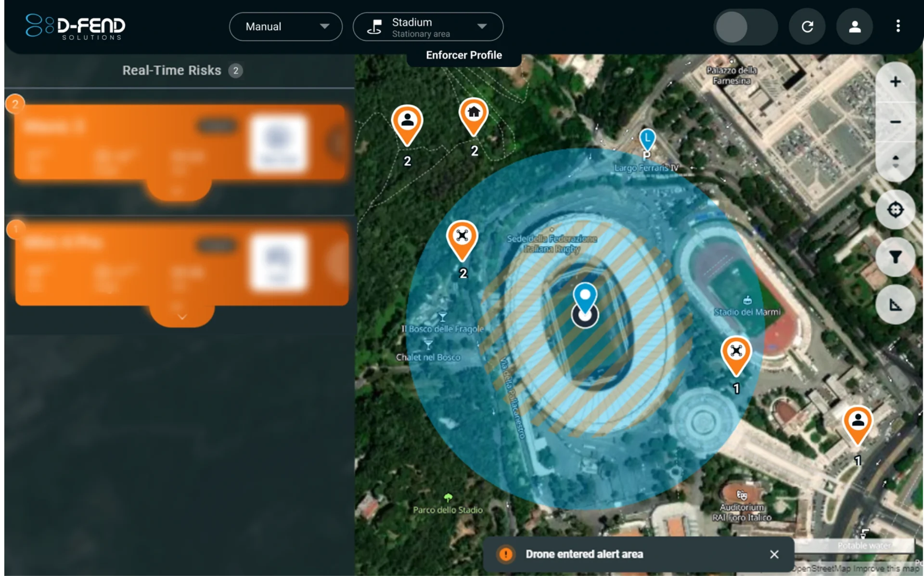Image resolution: width=924 pixels, height=576 pixels.
Task: Open the Stadium stationary area dropdown
Action: tap(428, 27)
